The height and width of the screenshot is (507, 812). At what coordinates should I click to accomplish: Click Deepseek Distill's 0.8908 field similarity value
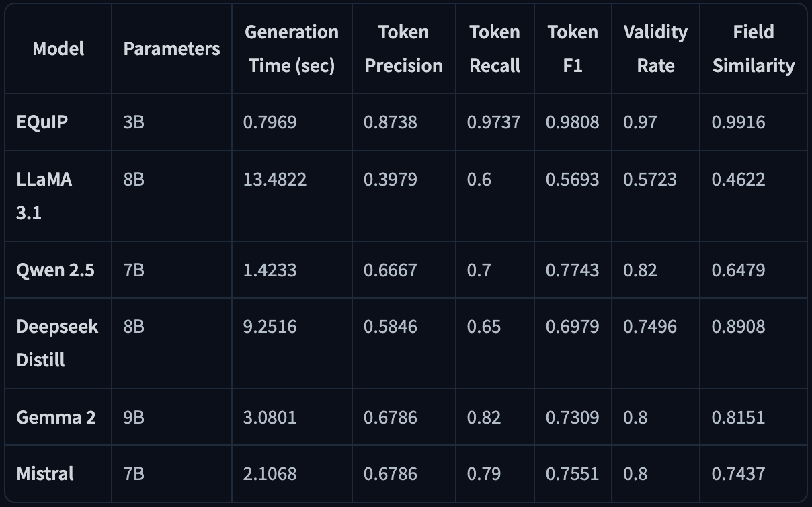pos(738,327)
